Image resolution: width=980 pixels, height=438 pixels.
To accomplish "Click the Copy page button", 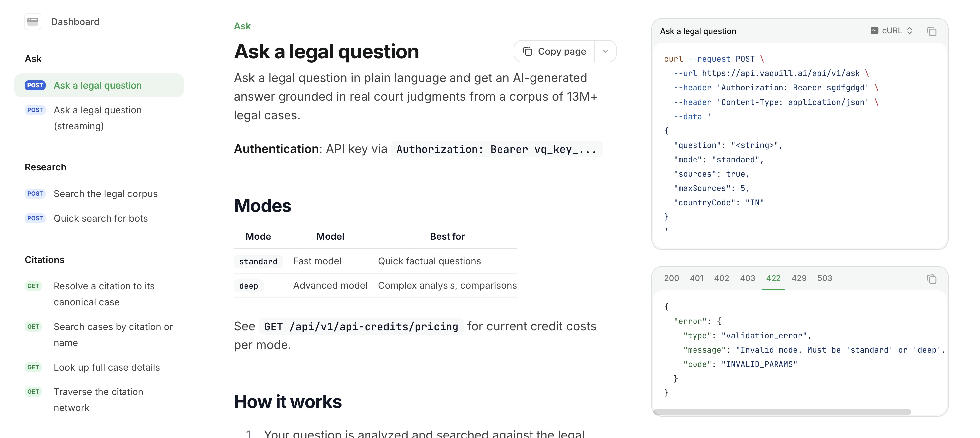I will (554, 52).
